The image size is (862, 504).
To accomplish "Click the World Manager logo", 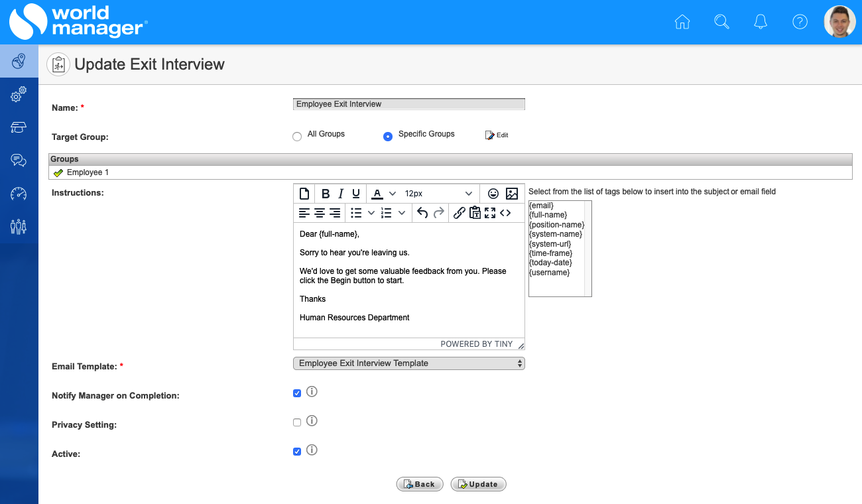I will (78, 22).
